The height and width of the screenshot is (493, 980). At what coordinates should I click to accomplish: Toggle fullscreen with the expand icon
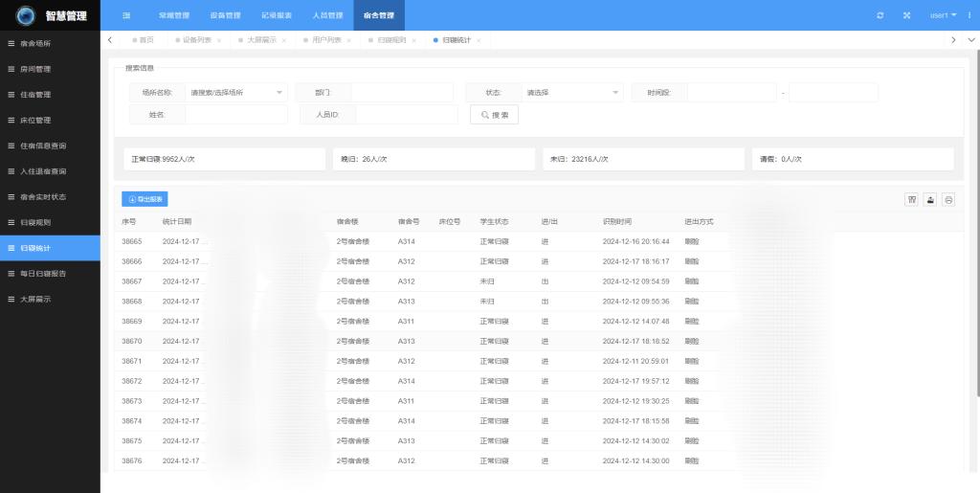coord(906,15)
